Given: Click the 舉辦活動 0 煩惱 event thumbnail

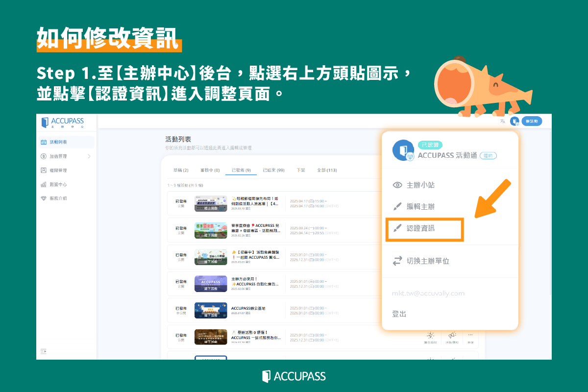Looking at the screenshot, I should pos(211,337).
